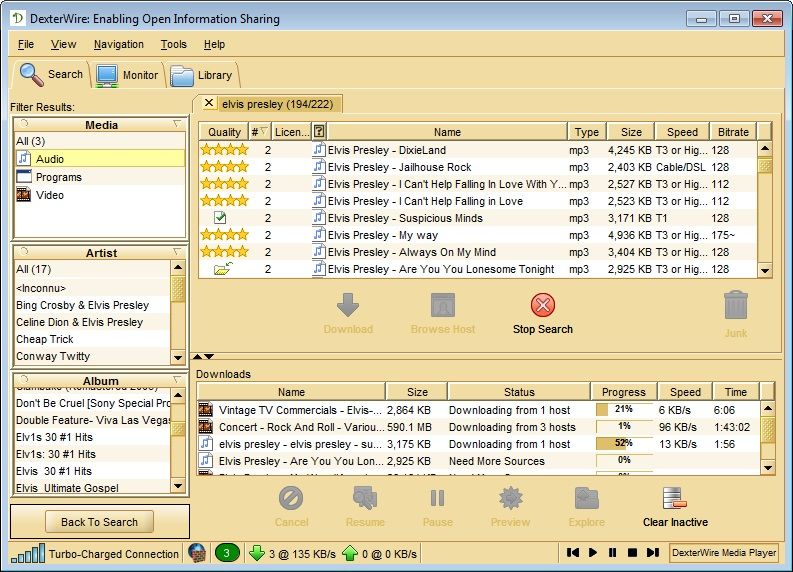Click the 21% progress bar

click(624, 409)
